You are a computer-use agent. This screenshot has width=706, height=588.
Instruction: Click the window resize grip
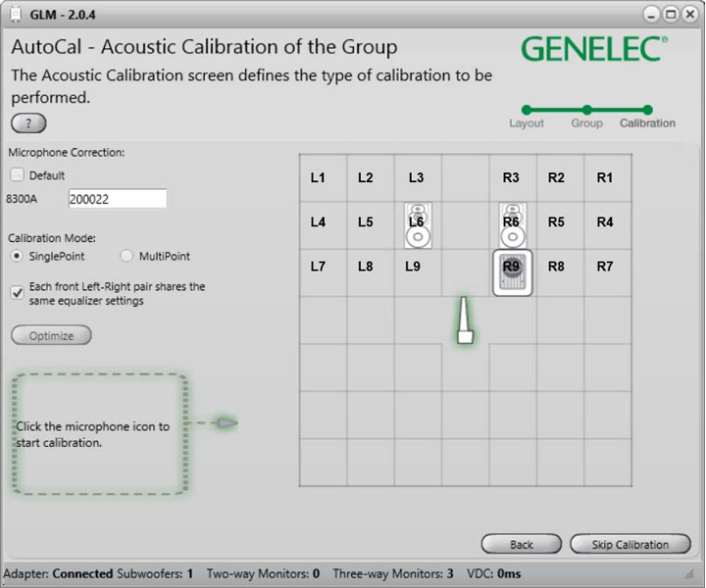tap(689, 573)
